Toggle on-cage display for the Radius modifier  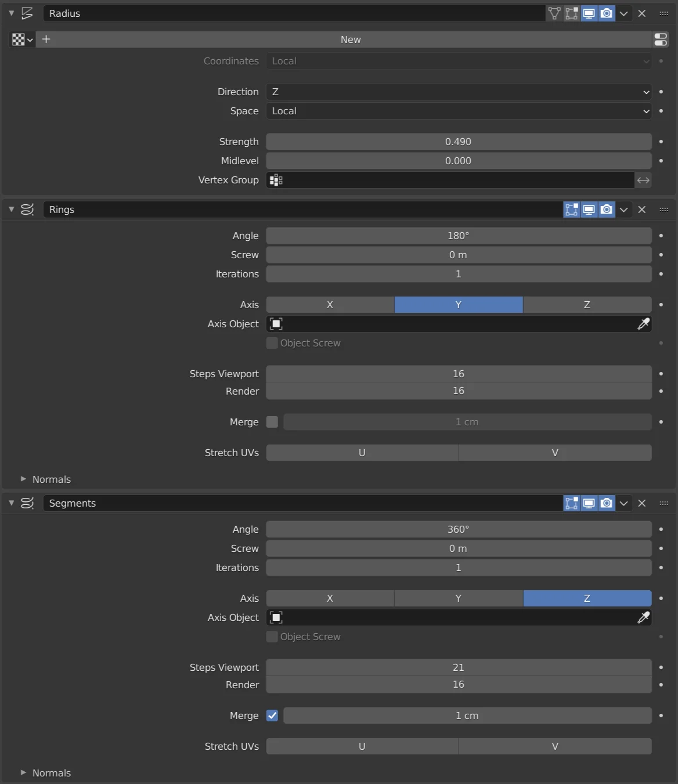554,13
